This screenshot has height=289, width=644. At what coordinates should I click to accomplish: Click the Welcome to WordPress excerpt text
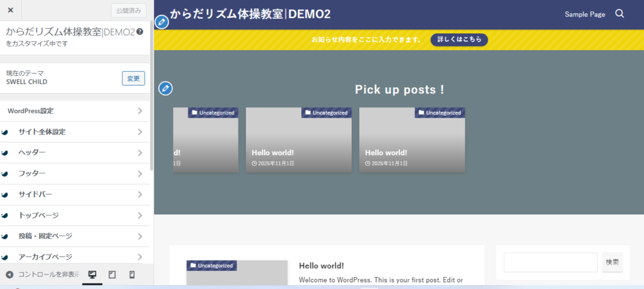coord(380,280)
